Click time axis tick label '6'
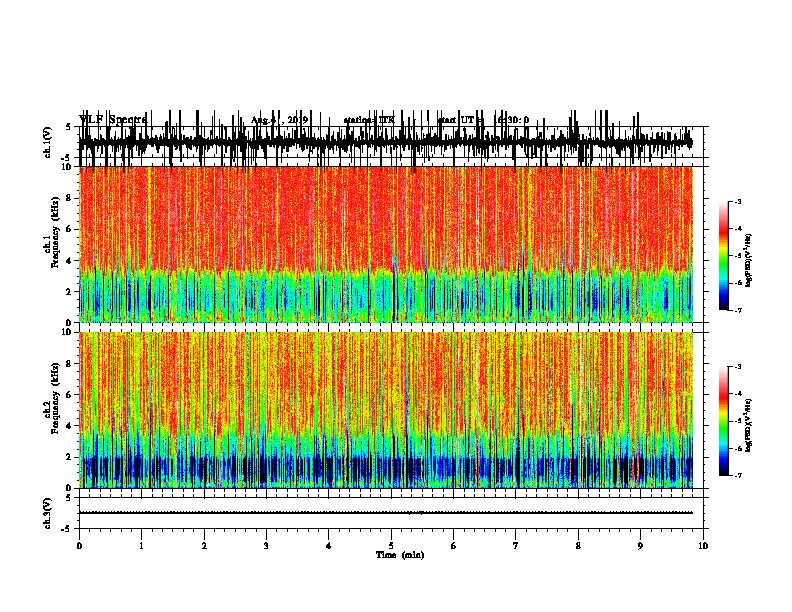 click(x=454, y=546)
